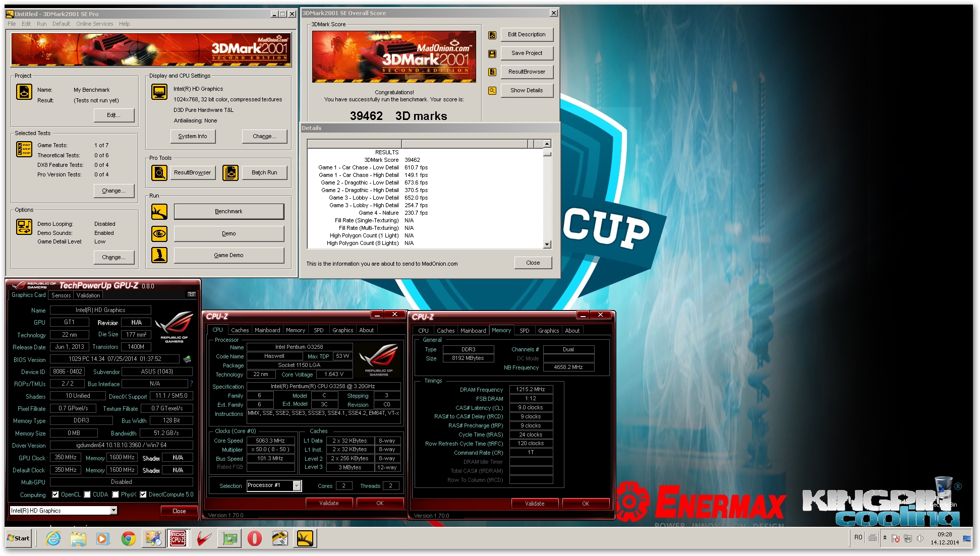This screenshot has width=980, height=556.
Task: Open the Run menu in 3DMark2001
Action: pos(41,24)
